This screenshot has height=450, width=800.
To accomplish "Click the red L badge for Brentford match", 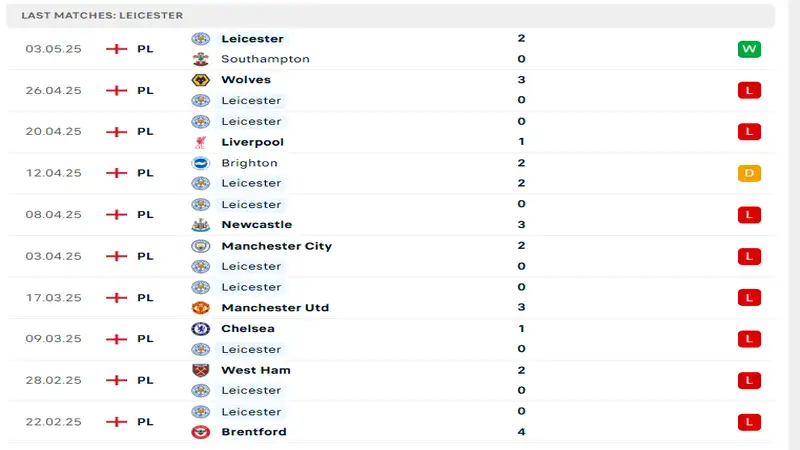I will [749, 422].
